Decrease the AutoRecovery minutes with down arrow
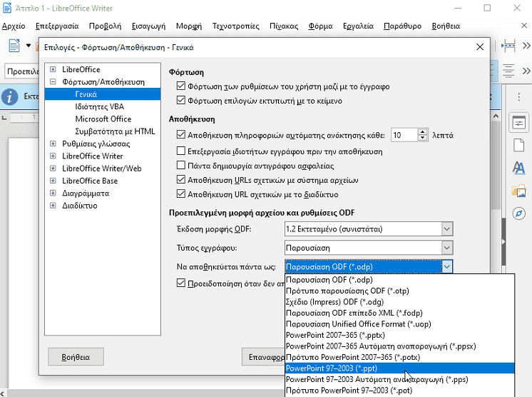Viewport: 532px width, 397px height. pos(422,138)
